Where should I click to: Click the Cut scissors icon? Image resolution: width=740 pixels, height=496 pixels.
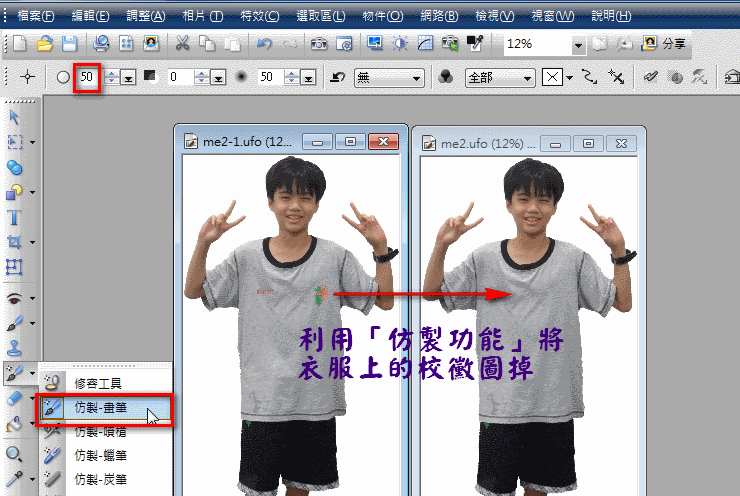tap(182, 44)
